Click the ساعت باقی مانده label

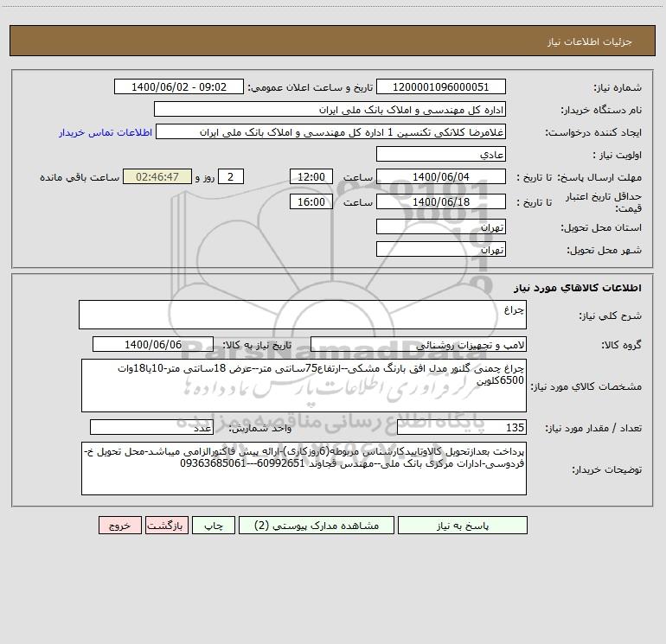(x=80, y=177)
